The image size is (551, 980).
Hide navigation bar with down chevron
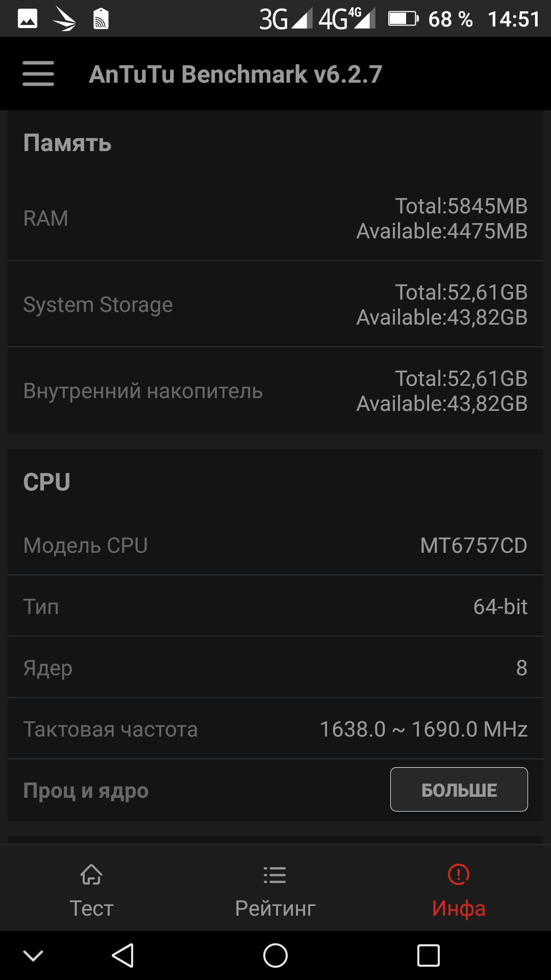click(33, 955)
